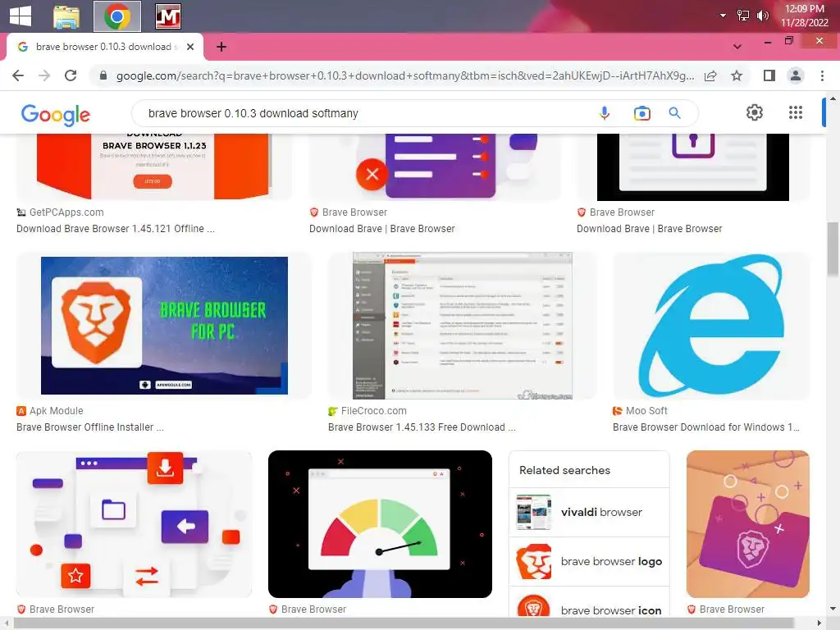Click the vertical page scrollbar thumb
The image size is (840, 630).
[x=833, y=249]
